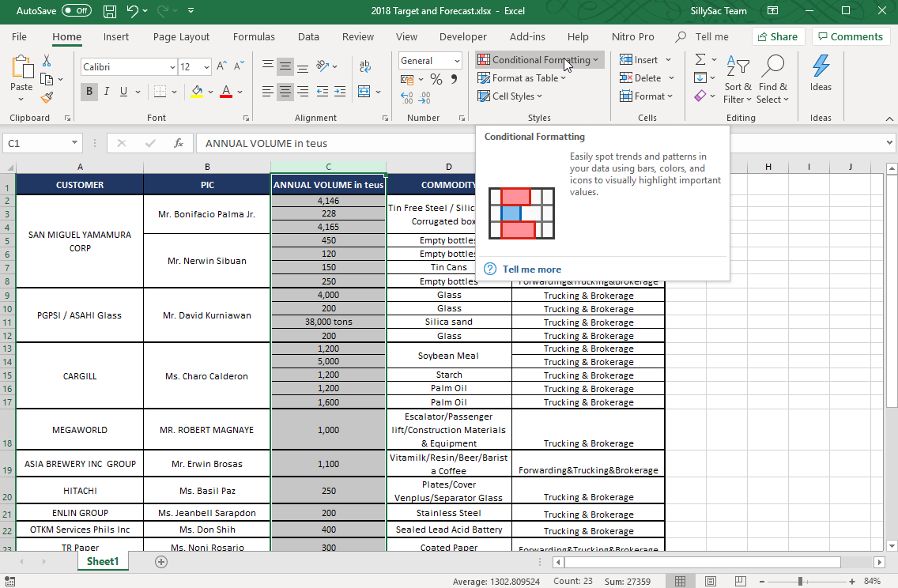Select the Italic formatting icon
Screen dimensions: 898x588
pos(105,92)
